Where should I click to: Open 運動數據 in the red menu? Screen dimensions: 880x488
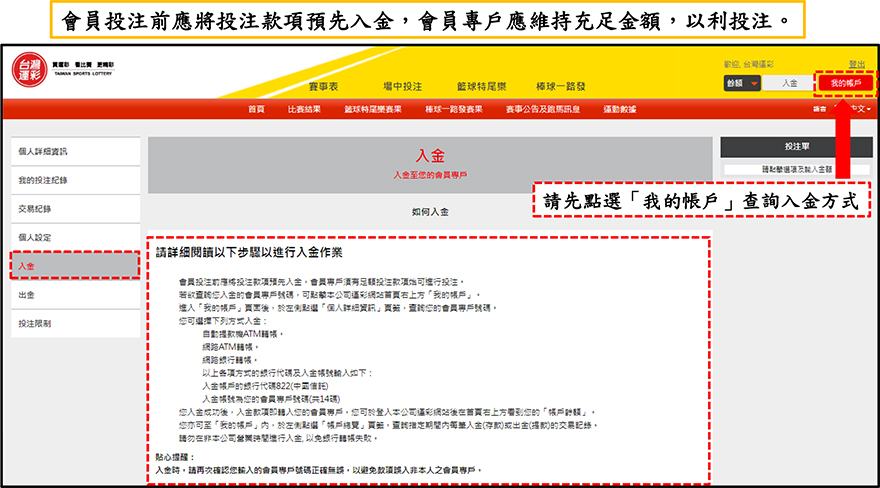coord(620,108)
